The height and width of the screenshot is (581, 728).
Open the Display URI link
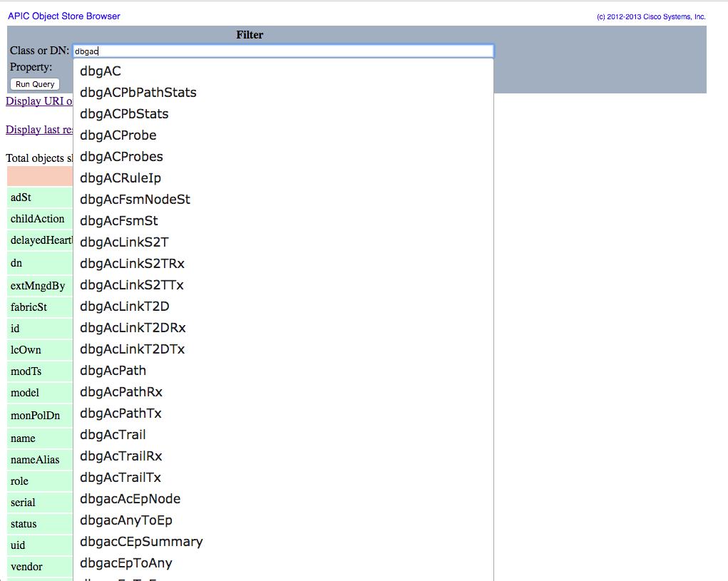click(x=39, y=101)
